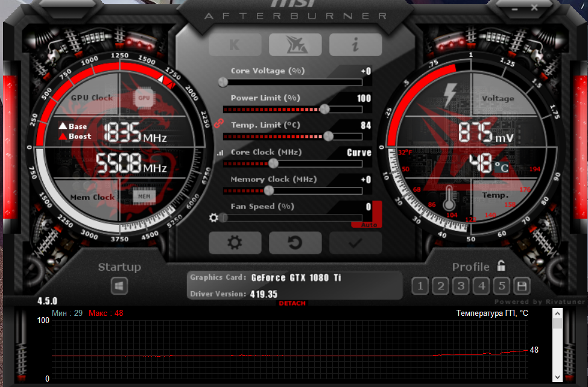The height and width of the screenshot is (387, 588).
Task: Click the Temp. Limit slider handle
Action: click(x=328, y=136)
